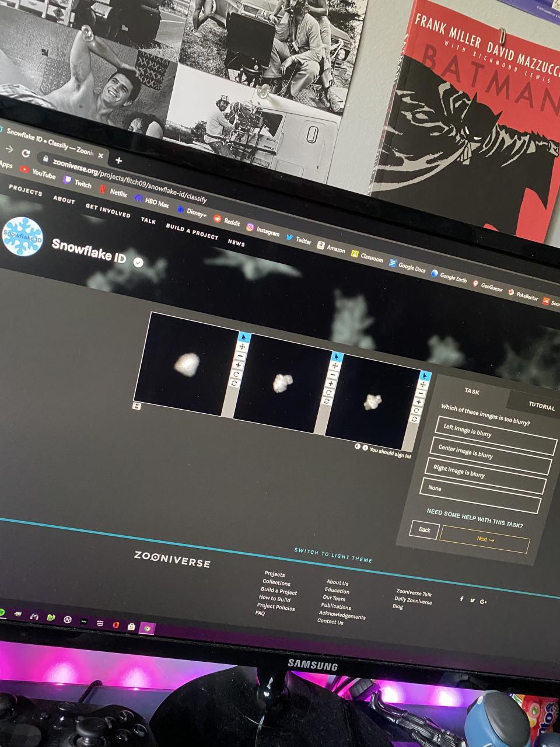Switch to light theme

333,554
